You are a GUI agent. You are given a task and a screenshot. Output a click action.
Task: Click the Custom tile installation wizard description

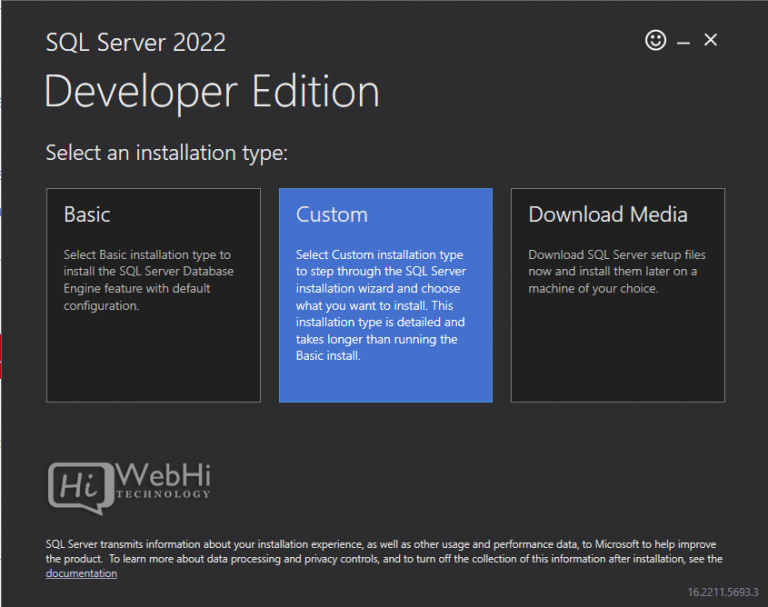click(x=380, y=305)
